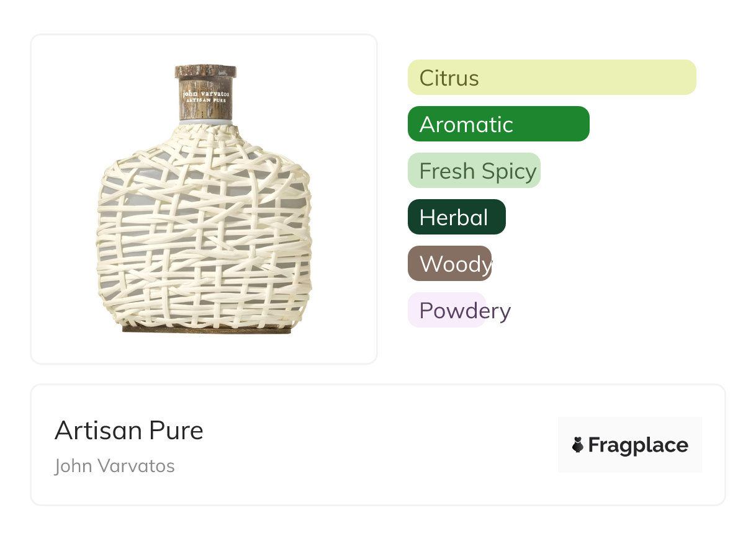Click the 'Aromatic' label text

coord(466,124)
